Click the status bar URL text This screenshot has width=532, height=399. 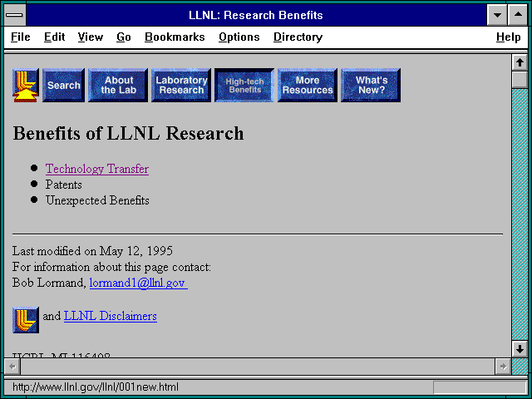pos(96,387)
